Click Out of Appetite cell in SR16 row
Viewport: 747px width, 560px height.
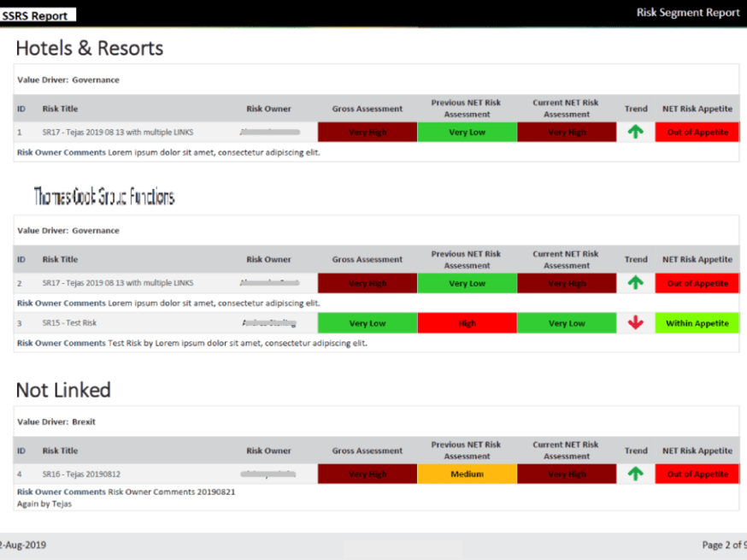click(x=697, y=474)
